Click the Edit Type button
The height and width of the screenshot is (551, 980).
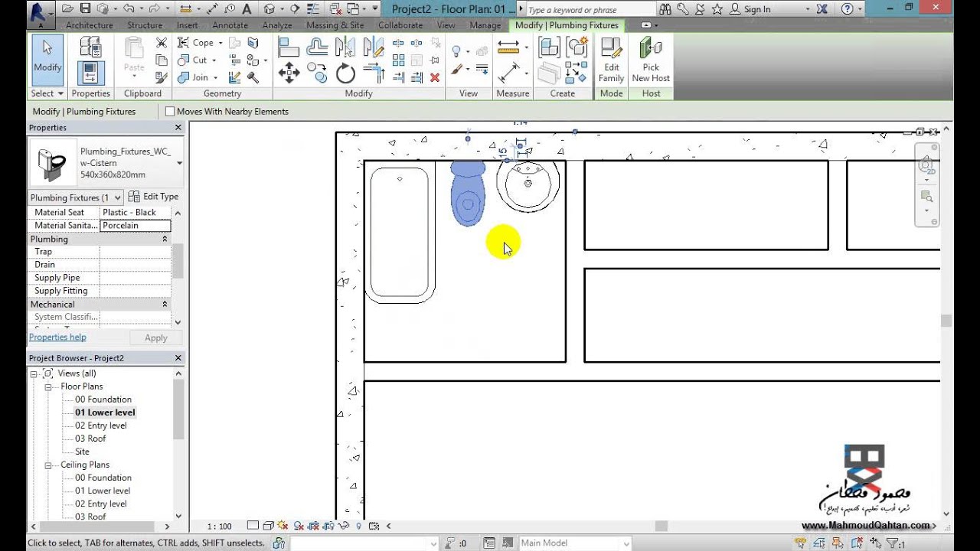click(x=153, y=197)
